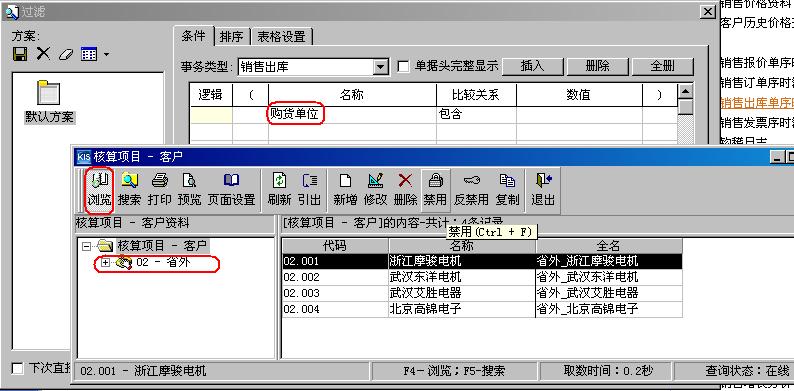This screenshot has width=794, height=391.
Task: Select row 02.004 北京高锦电子
Action: click(x=482, y=309)
